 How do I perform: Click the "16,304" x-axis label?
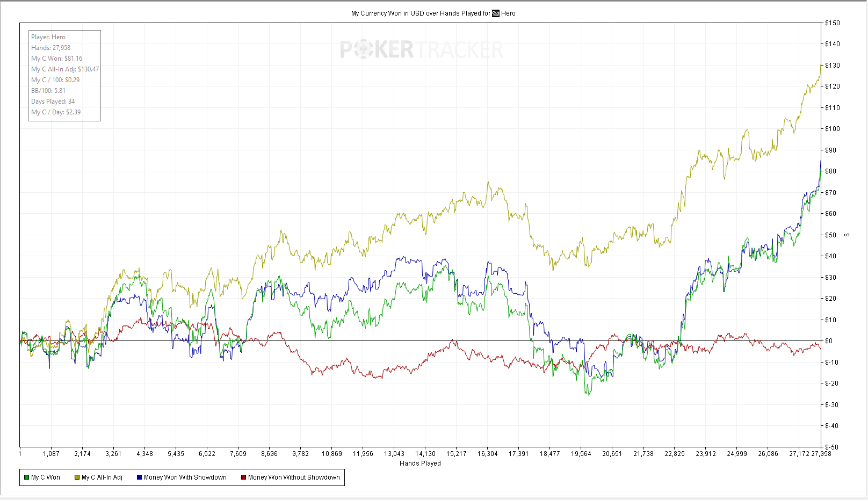click(488, 454)
